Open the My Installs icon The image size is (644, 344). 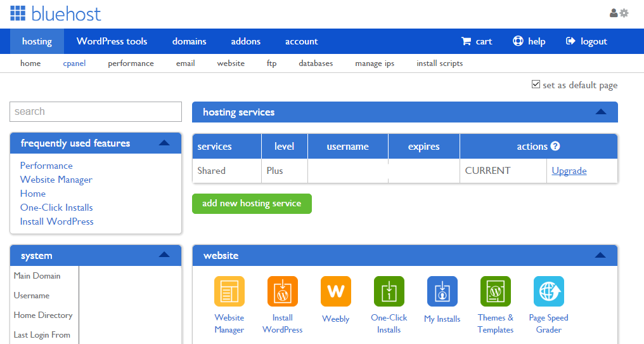(x=442, y=291)
